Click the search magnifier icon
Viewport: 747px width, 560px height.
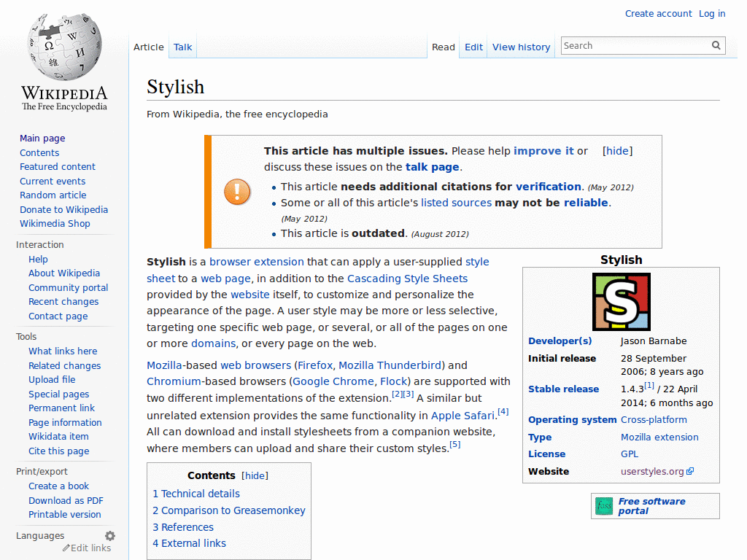coord(716,45)
